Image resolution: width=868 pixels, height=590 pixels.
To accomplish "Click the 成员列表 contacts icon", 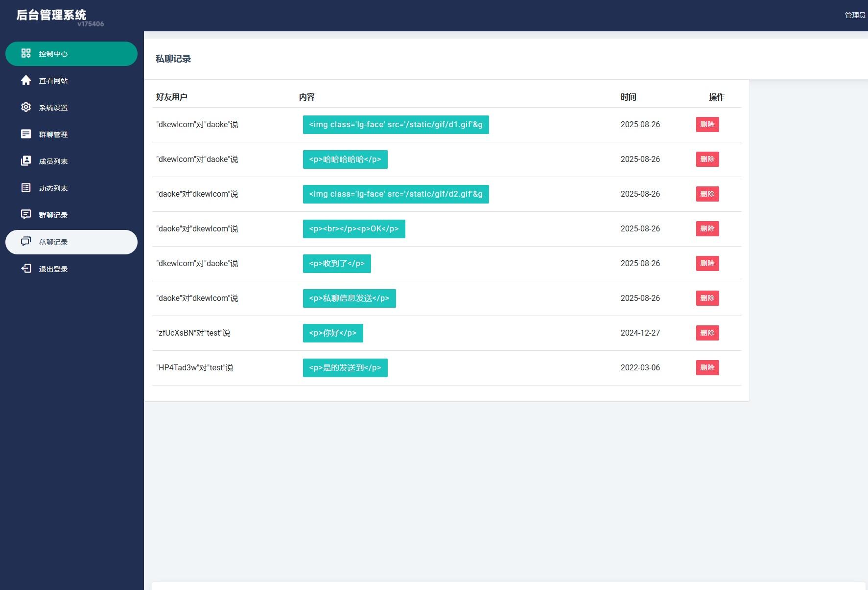I will [x=26, y=161].
